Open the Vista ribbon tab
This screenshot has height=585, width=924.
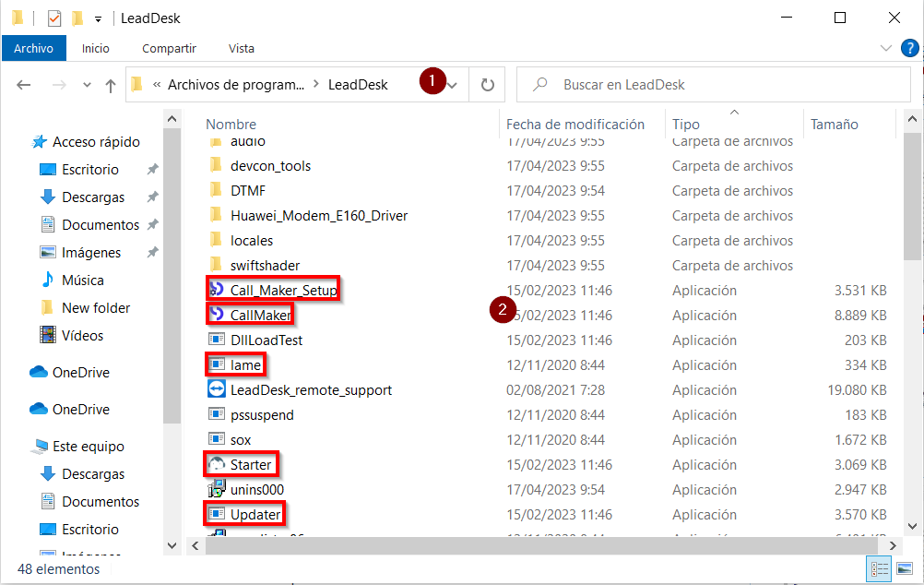[x=242, y=48]
